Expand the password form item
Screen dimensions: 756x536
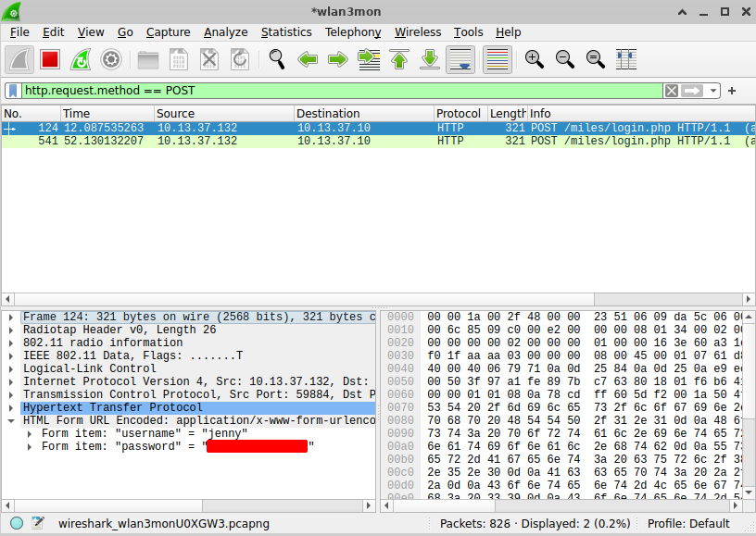(x=30, y=447)
